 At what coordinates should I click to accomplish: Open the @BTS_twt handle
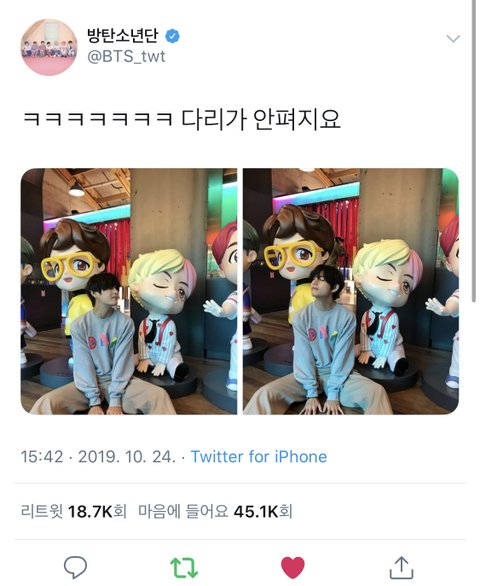pos(126,56)
